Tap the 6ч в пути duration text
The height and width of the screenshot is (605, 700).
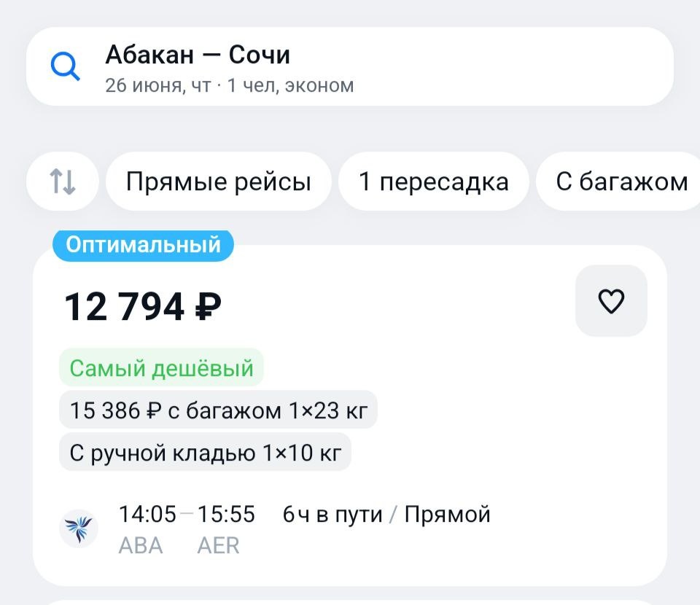click(x=332, y=515)
